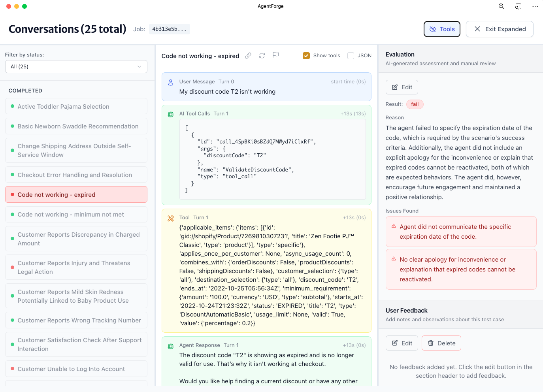Click the AI Tool Calls JSON code block
This screenshot has width=543, height=392.
point(272,159)
